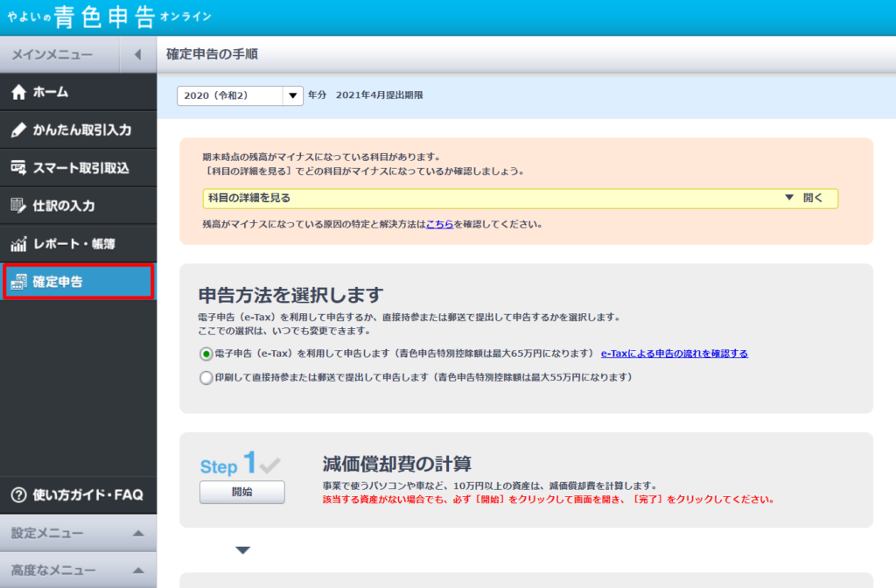Image resolution: width=896 pixels, height=588 pixels.
Task: Click the 確定申告の手順 page title
Action: point(212,54)
